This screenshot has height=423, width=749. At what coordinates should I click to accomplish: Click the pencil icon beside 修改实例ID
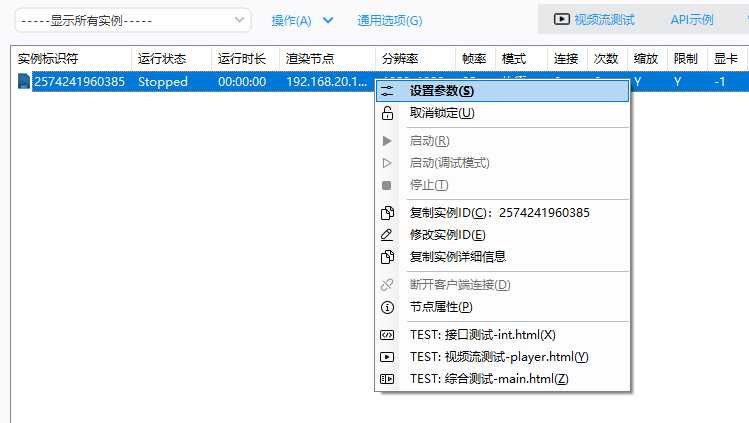(388, 235)
